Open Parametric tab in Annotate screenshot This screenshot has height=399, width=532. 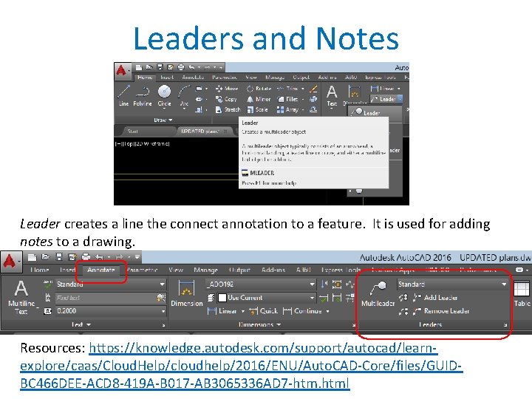142,270
